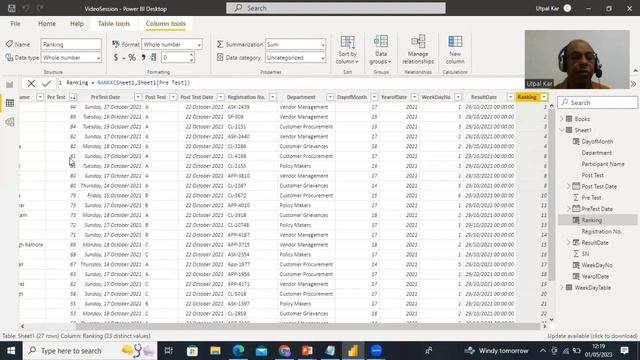This screenshot has width=640, height=360.
Task: Click the Save icon in title bar
Action: pyautogui.click(x=11, y=8)
